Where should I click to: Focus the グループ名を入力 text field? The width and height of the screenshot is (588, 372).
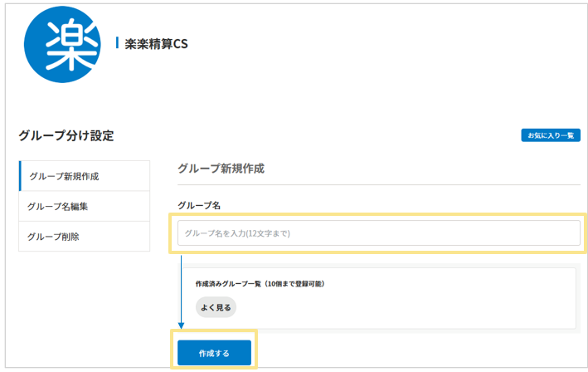377,233
